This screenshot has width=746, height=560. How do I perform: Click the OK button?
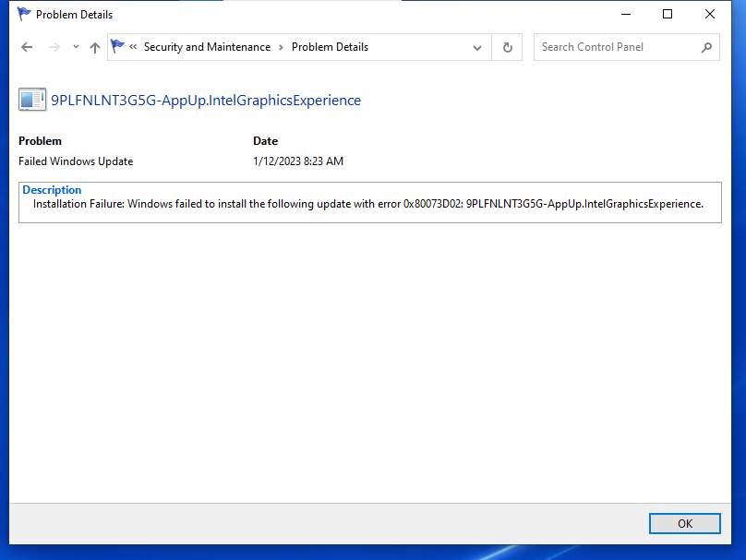[684, 523]
